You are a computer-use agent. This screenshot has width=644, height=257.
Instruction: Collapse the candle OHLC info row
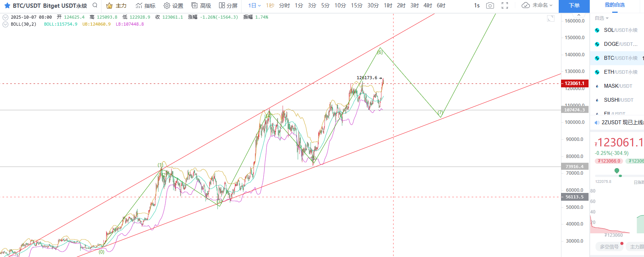(5, 17)
